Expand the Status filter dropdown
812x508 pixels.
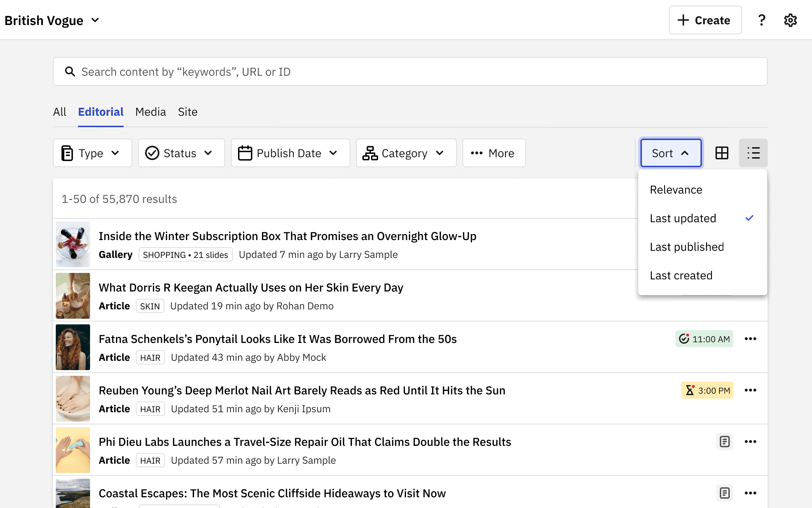click(x=182, y=153)
